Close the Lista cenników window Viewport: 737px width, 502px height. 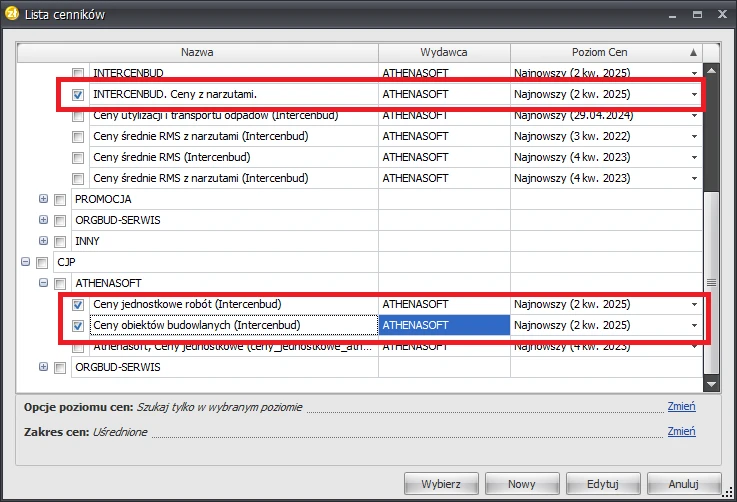(722, 15)
